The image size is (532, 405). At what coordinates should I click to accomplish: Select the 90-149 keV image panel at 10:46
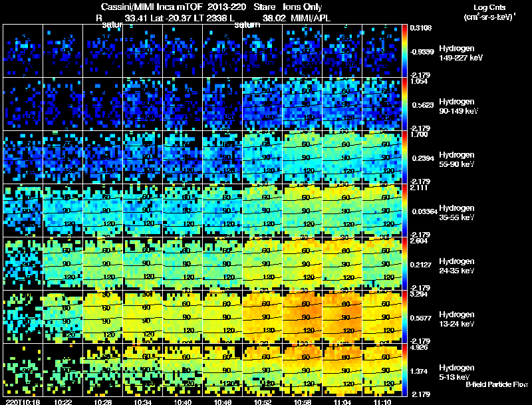223,104
